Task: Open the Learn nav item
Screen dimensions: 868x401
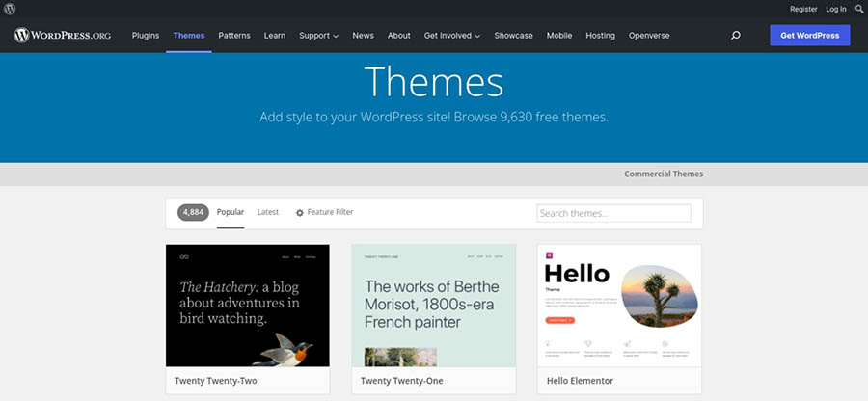Action: [x=275, y=36]
